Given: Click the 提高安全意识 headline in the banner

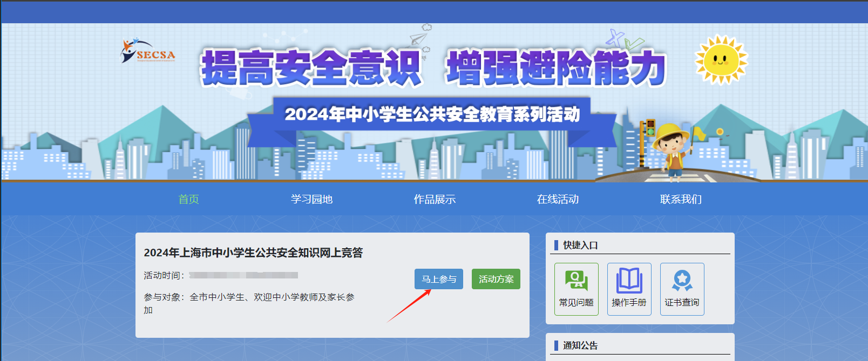Looking at the screenshot, I should click(311, 68).
